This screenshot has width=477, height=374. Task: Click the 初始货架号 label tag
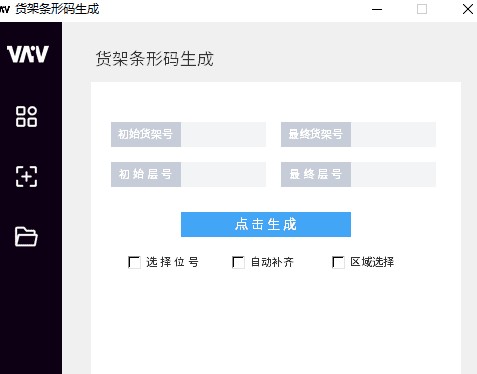[x=146, y=134]
